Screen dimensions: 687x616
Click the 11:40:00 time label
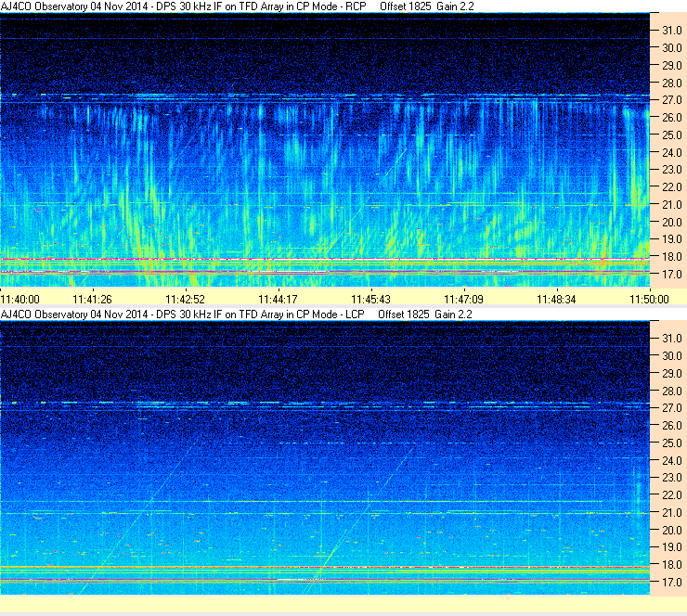tap(20, 300)
